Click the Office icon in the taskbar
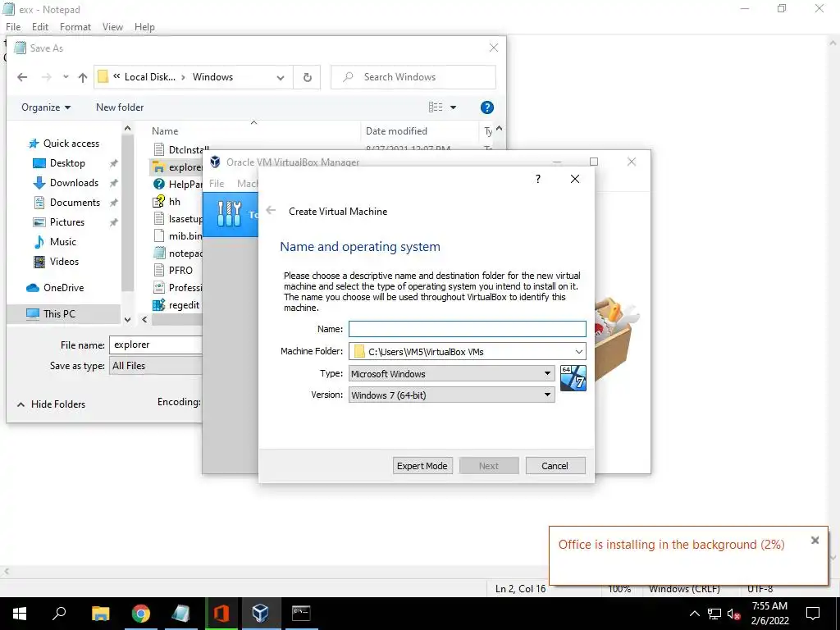Image resolution: width=840 pixels, height=630 pixels. (x=221, y=614)
